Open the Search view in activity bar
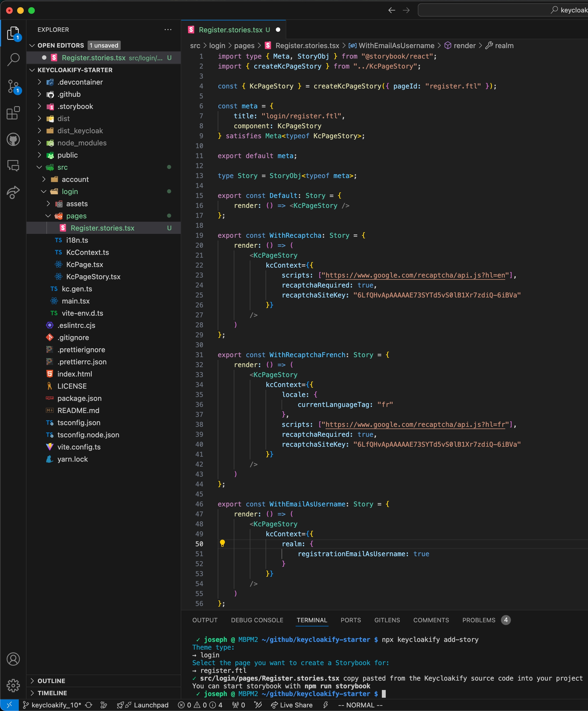588x711 pixels. [x=13, y=59]
